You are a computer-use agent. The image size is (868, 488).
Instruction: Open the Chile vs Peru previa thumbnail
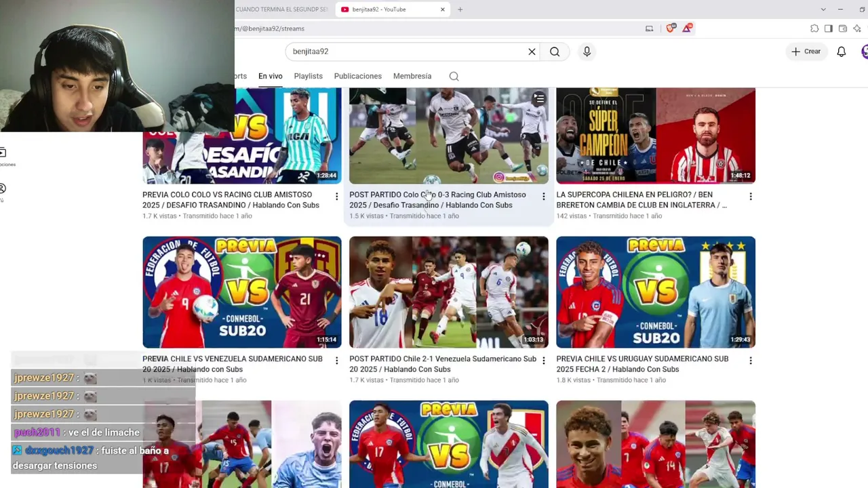(x=449, y=444)
